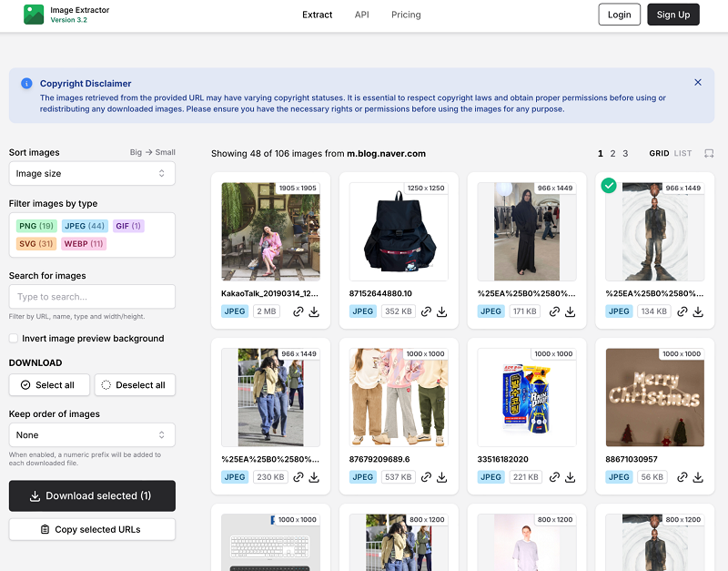Toggle the WEBP type filter
The width and height of the screenshot is (728, 571).
(85, 243)
